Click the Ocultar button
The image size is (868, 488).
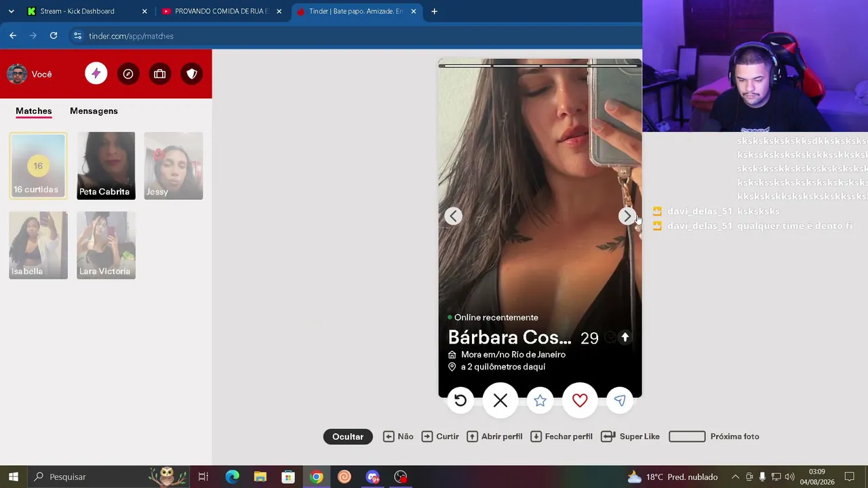click(x=348, y=436)
